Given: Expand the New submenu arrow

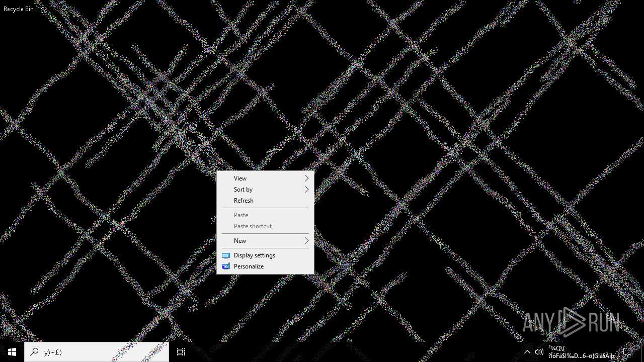Looking at the screenshot, I should pos(306,241).
